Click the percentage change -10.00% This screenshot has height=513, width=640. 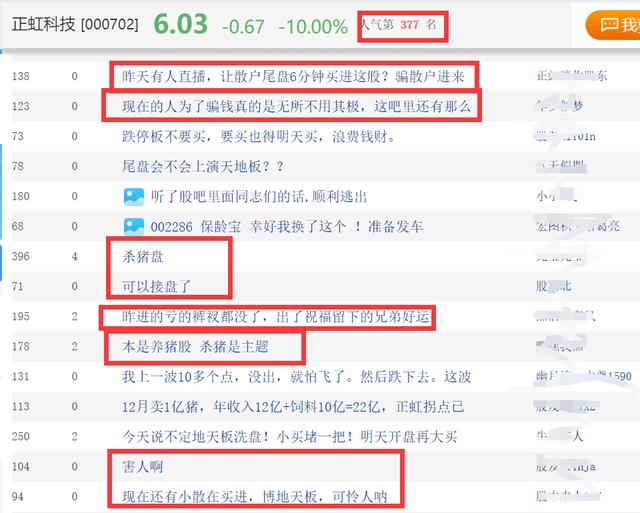[313, 27]
